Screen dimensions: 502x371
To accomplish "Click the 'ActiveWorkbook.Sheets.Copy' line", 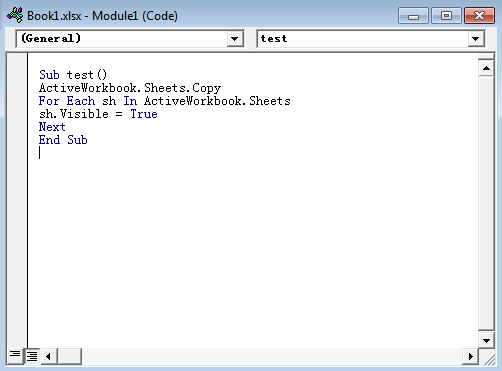I will tap(130, 88).
